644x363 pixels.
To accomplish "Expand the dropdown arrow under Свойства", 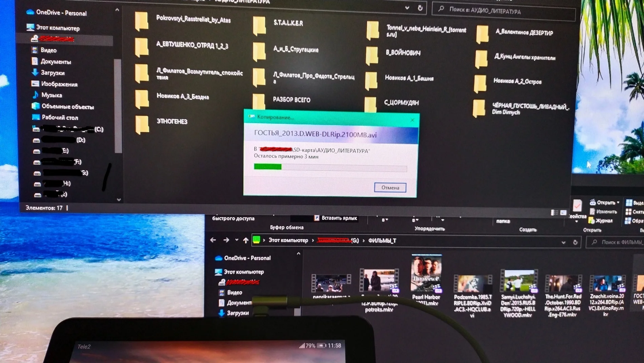I will pos(577,222).
